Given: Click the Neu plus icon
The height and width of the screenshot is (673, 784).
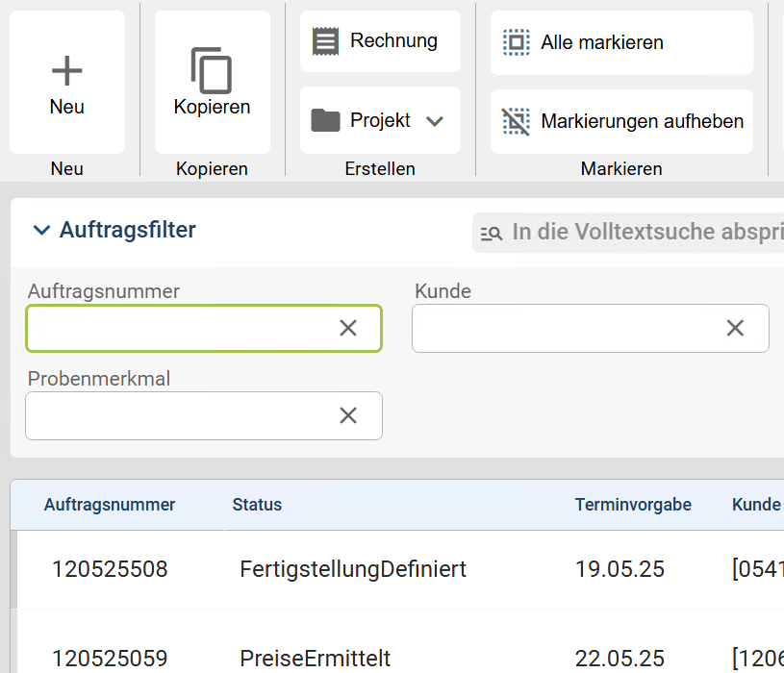Looking at the screenshot, I should click(66, 70).
